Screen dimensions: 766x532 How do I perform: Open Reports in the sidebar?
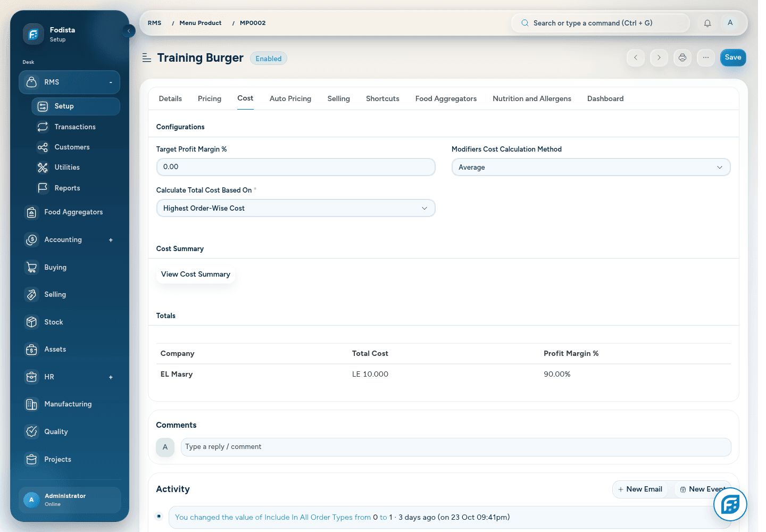[x=76, y=188]
